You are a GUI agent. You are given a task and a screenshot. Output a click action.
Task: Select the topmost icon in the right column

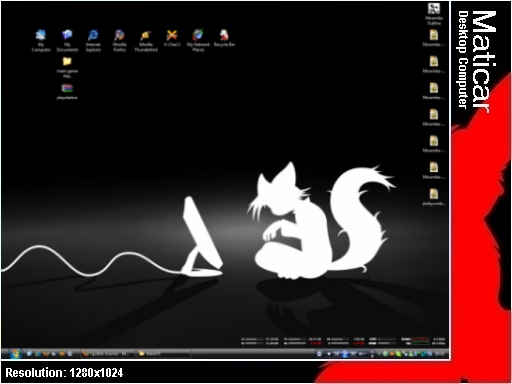(x=434, y=13)
